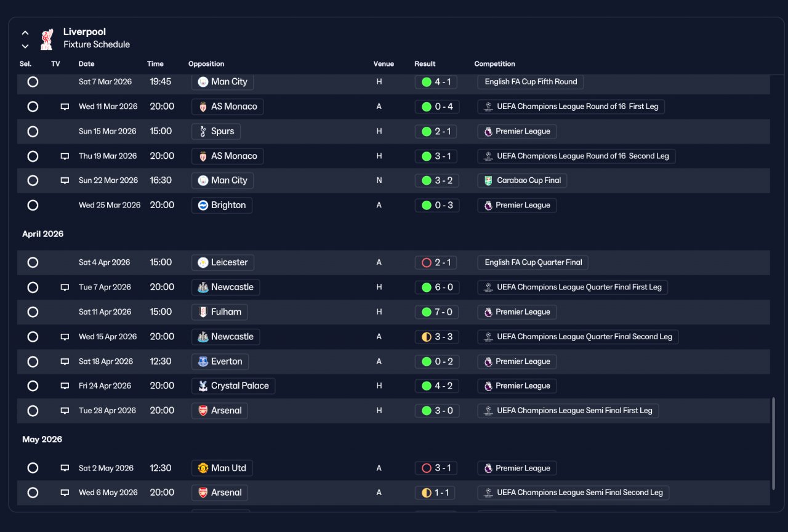Click the vertical scrollbar on the fixture list
This screenshot has width=788, height=532.
[x=774, y=443]
